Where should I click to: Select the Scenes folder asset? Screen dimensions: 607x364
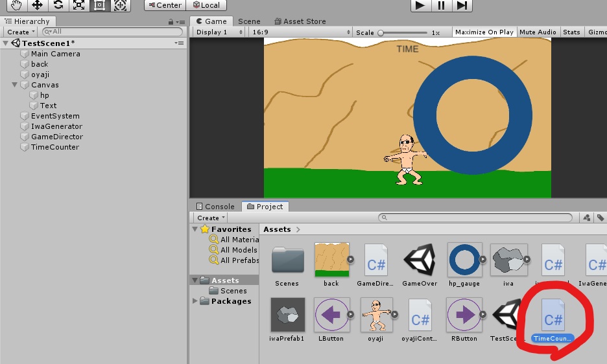(287, 266)
